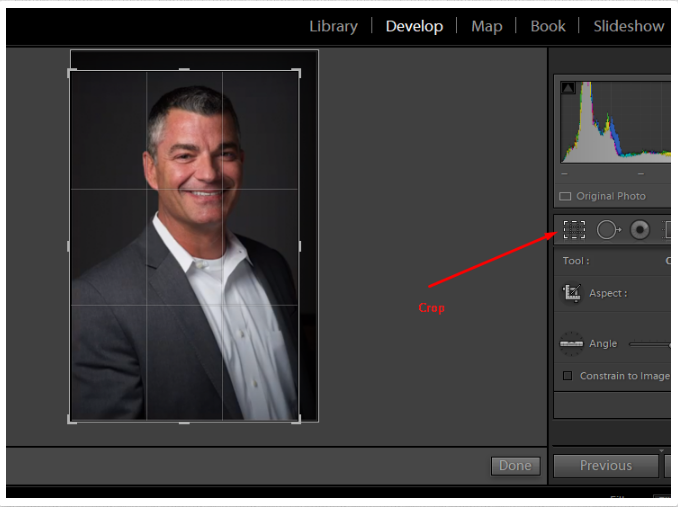
Task: Select the Crop Overlay tool icon
Action: [x=574, y=230]
